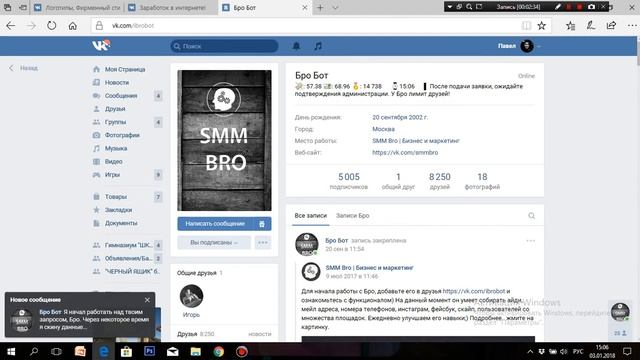Open ЧЕРНЫЙ ЯЩИК group shortcut
This screenshot has height=360, width=640.
(x=132, y=271)
